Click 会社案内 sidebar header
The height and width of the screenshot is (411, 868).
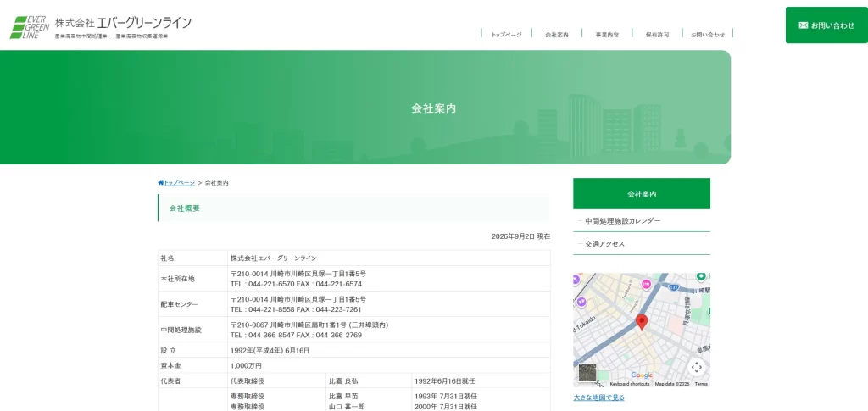pyautogui.click(x=642, y=193)
